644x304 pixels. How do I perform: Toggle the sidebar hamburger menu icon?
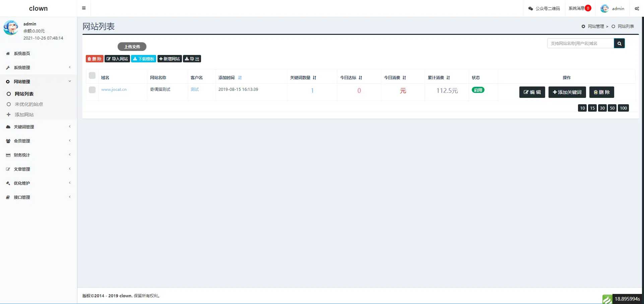[84, 8]
